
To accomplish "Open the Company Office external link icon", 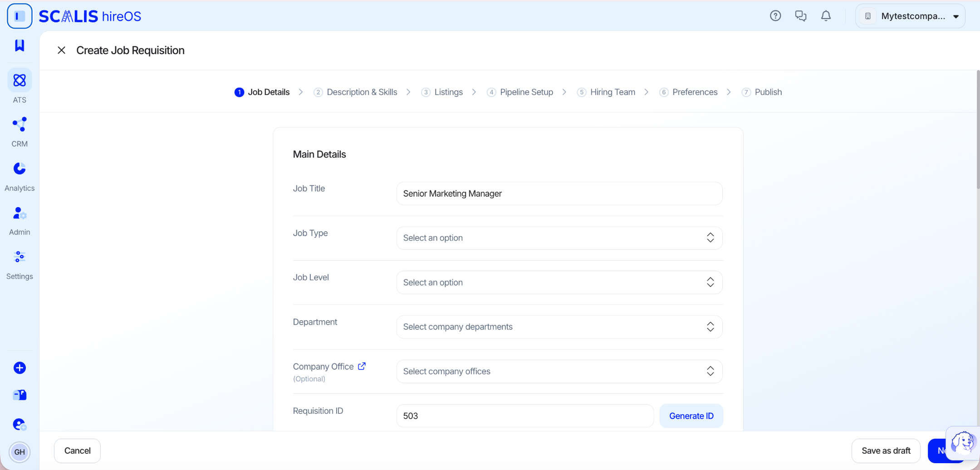I will click(362, 366).
